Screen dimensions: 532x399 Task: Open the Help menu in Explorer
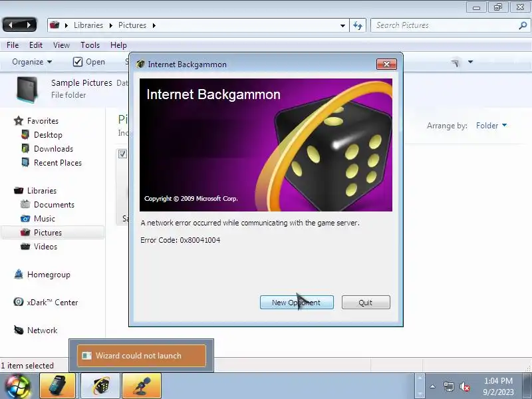[x=118, y=45]
